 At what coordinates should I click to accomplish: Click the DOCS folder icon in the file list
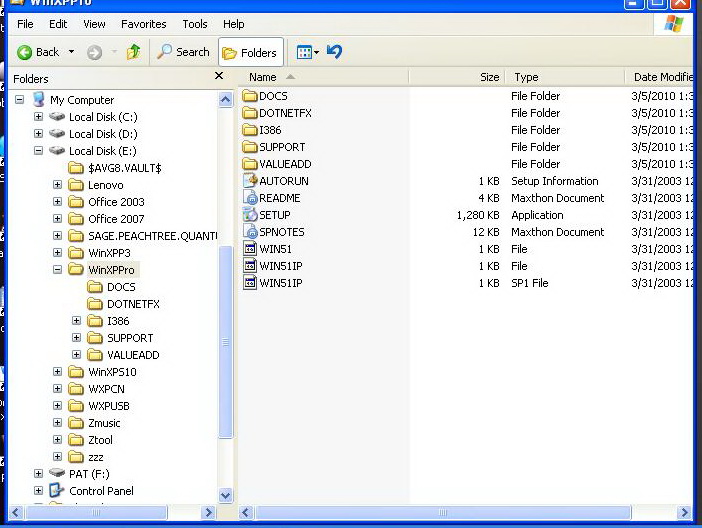250,96
